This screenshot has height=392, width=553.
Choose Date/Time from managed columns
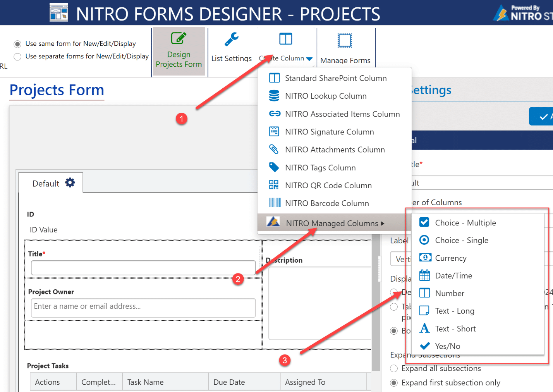click(478, 275)
